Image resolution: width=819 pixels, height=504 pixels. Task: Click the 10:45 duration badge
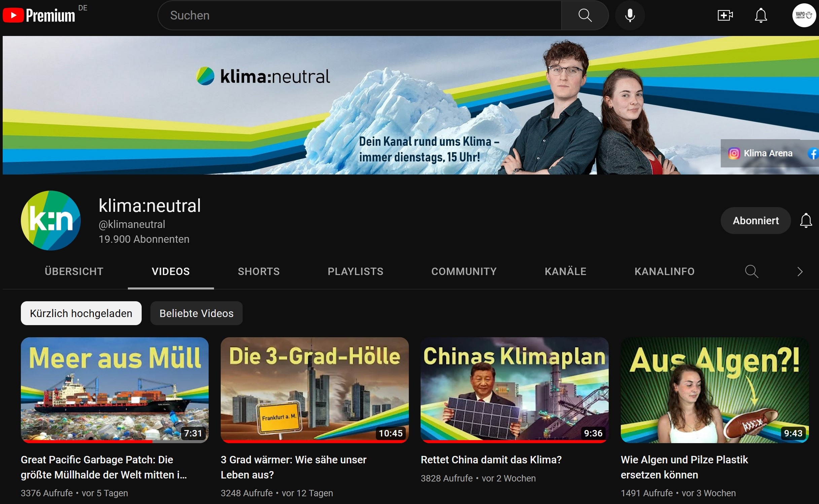click(x=390, y=433)
